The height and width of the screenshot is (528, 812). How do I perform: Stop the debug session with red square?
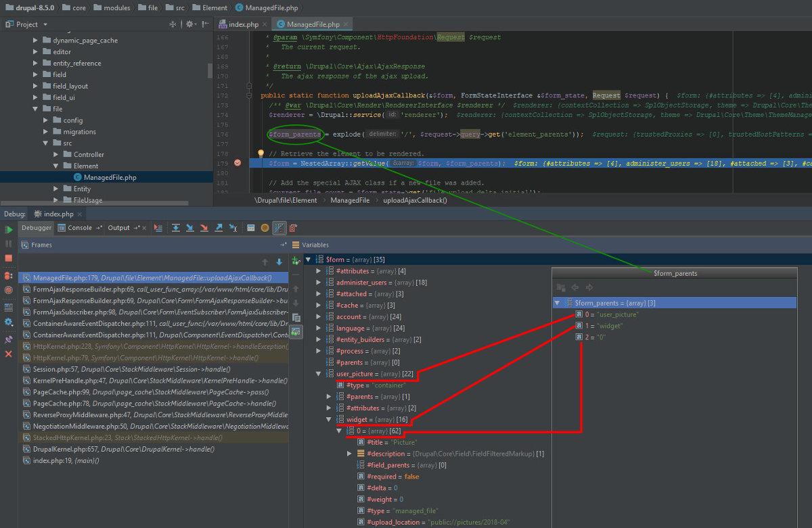[x=9, y=258]
